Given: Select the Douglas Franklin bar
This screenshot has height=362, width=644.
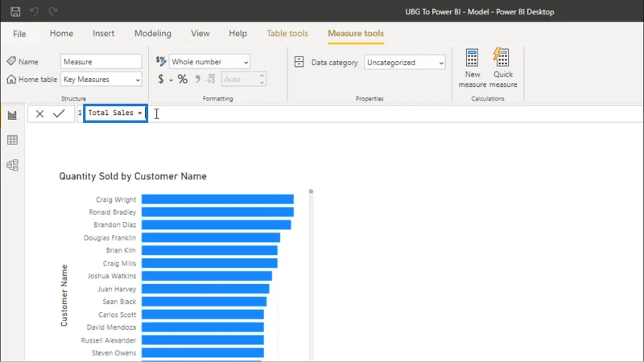Looking at the screenshot, I should coord(211,237).
